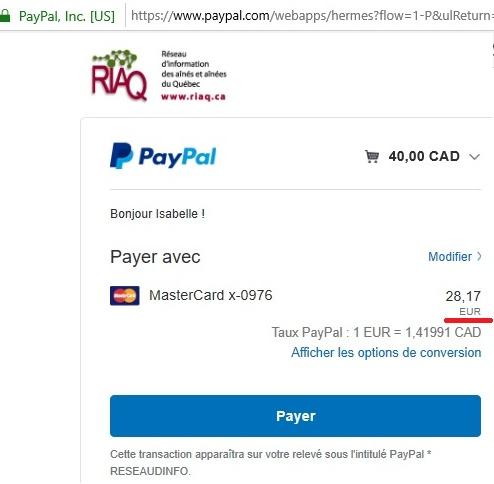Image resolution: width=494 pixels, height=484 pixels.
Task: Click the shopping cart icon
Action: point(372,156)
